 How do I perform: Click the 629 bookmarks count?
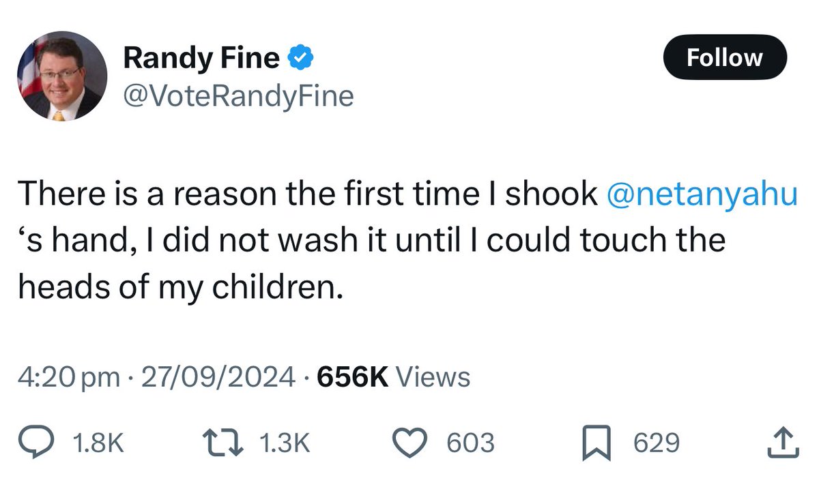(657, 443)
